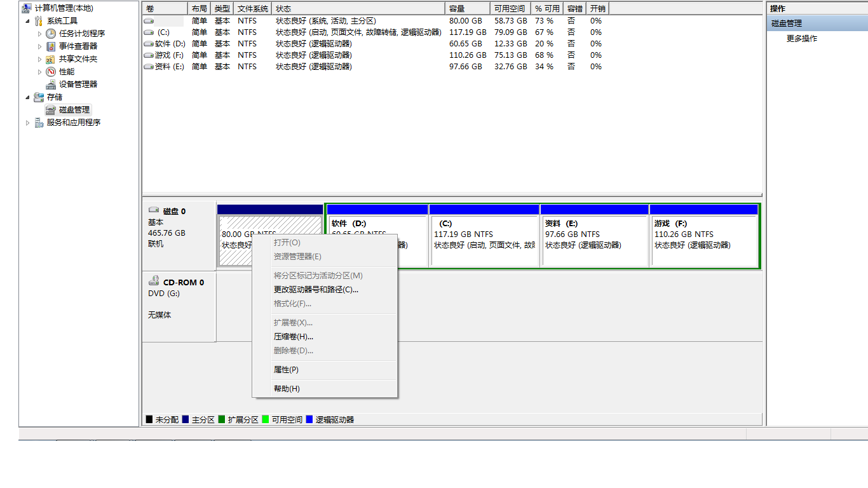Click the 磁盘管理 tree icon
868x488 pixels.
pyautogui.click(x=51, y=110)
